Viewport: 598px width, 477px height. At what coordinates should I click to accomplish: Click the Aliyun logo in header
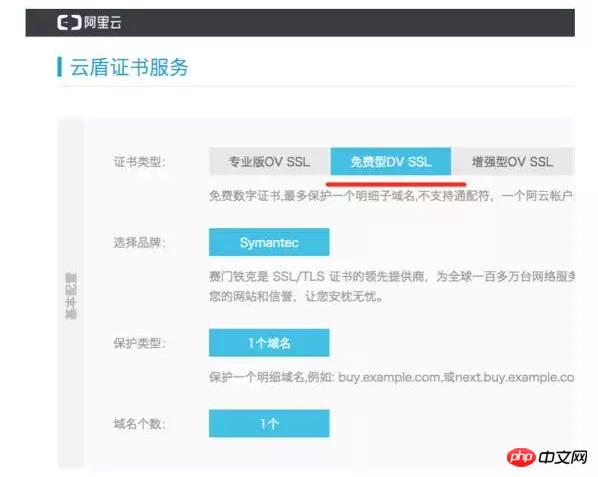click(x=89, y=22)
